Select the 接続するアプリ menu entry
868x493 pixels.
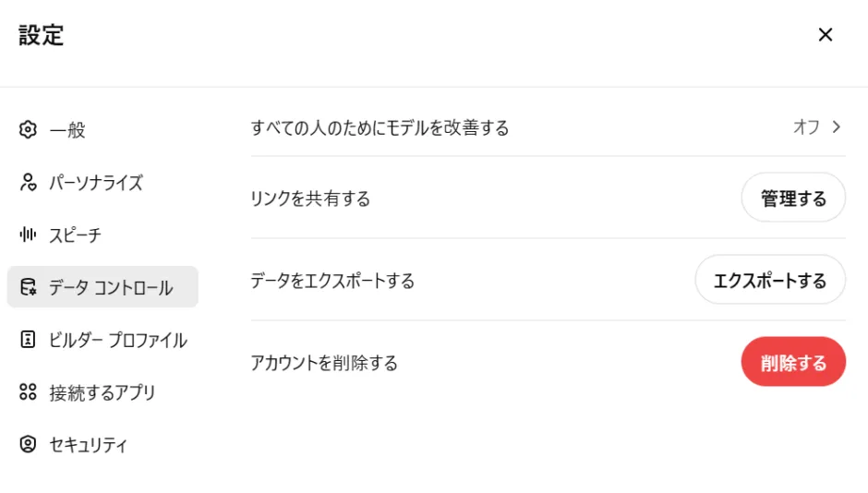pos(102,392)
